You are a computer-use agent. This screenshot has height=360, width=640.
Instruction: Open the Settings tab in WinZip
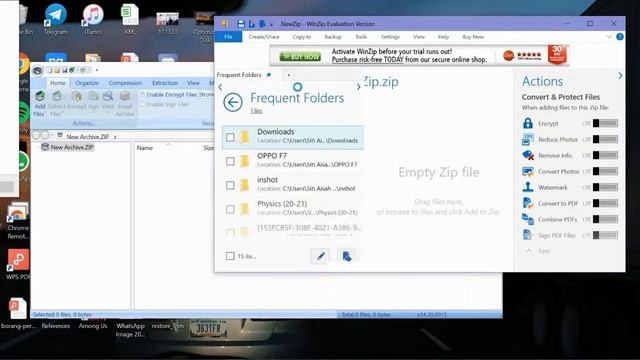(390, 37)
